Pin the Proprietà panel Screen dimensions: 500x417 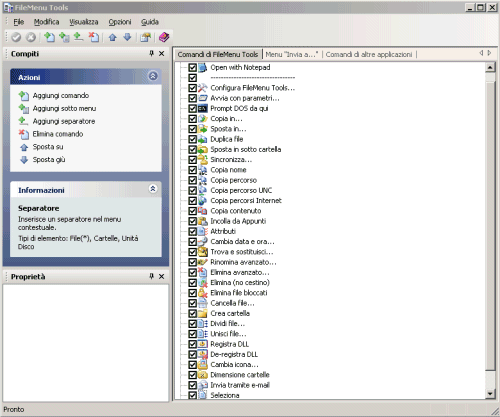151,276
